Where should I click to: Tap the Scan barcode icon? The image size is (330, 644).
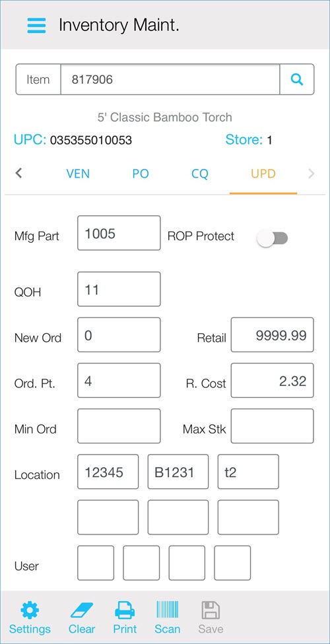pos(167,610)
